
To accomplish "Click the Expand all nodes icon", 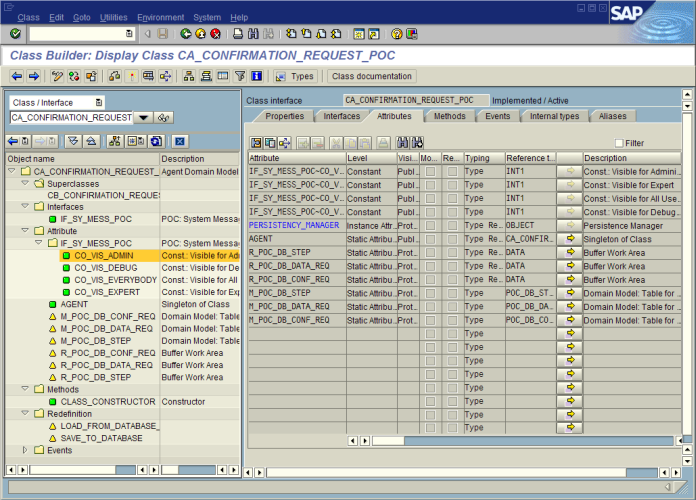I will 73,141.
